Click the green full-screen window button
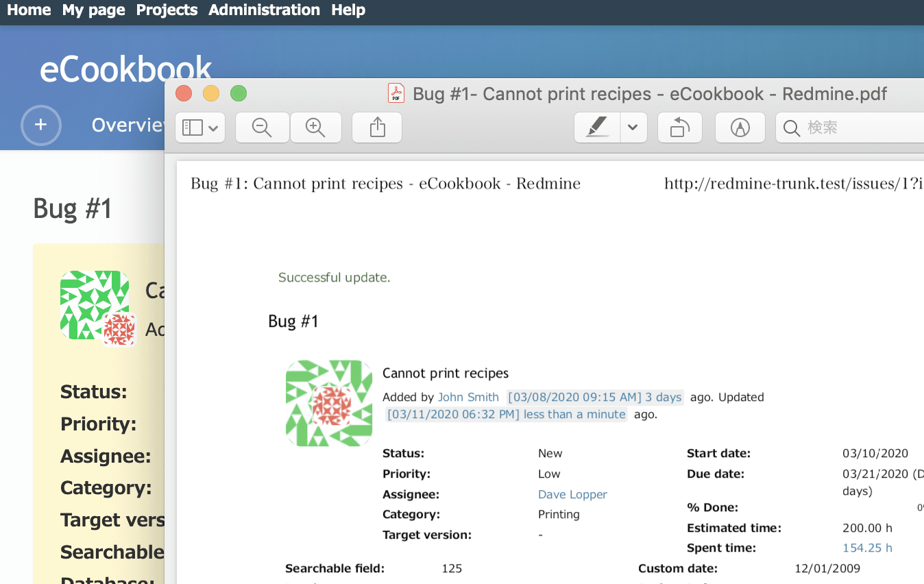This screenshot has width=924, height=584. pyautogui.click(x=238, y=93)
